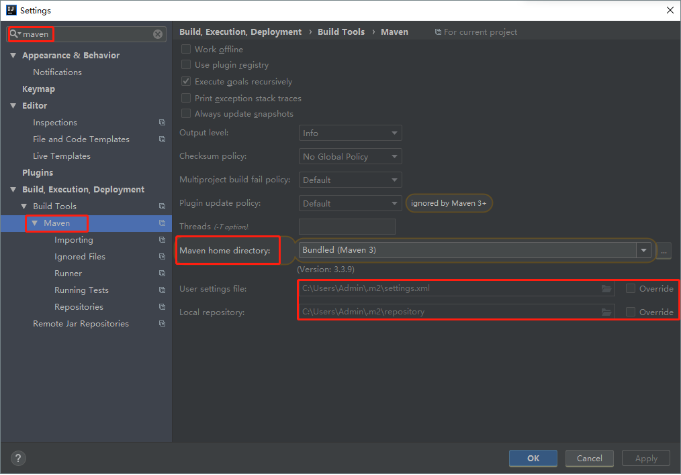Image resolution: width=681 pixels, height=475 pixels.
Task: Open Repositories under Maven
Action: [x=79, y=307]
